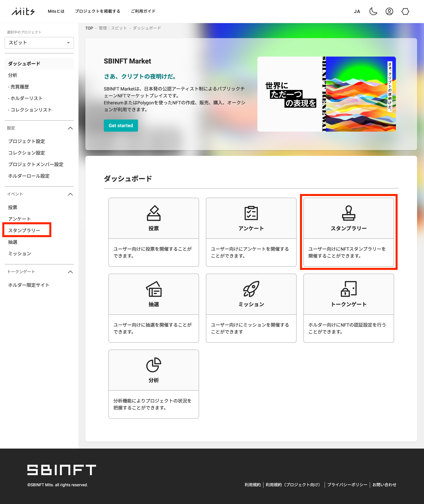This screenshot has height=504, width=424.
Task: Open スタンプラリー card description text
Action: (x=347, y=252)
